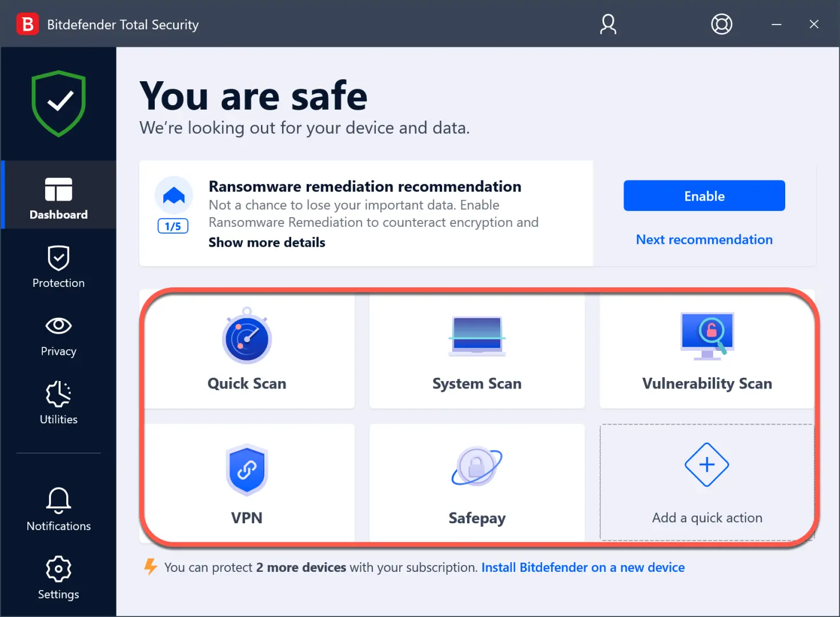Minimize the Bitdefender window
The width and height of the screenshot is (840, 617).
(x=777, y=25)
